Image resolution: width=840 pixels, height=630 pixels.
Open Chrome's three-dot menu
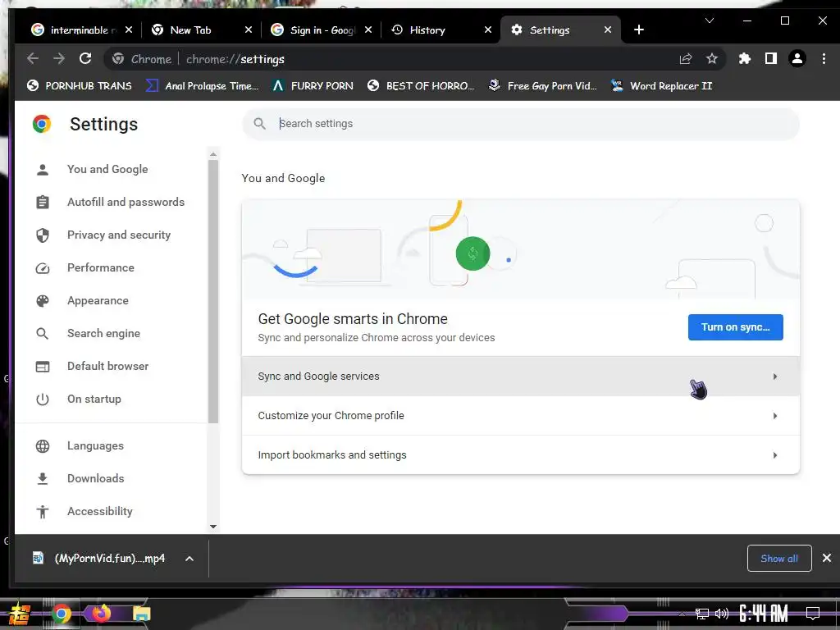pyautogui.click(x=824, y=58)
